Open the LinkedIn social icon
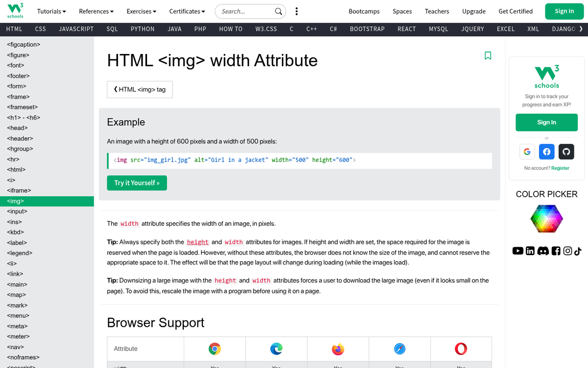588x368 pixels. pyautogui.click(x=530, y=251)
